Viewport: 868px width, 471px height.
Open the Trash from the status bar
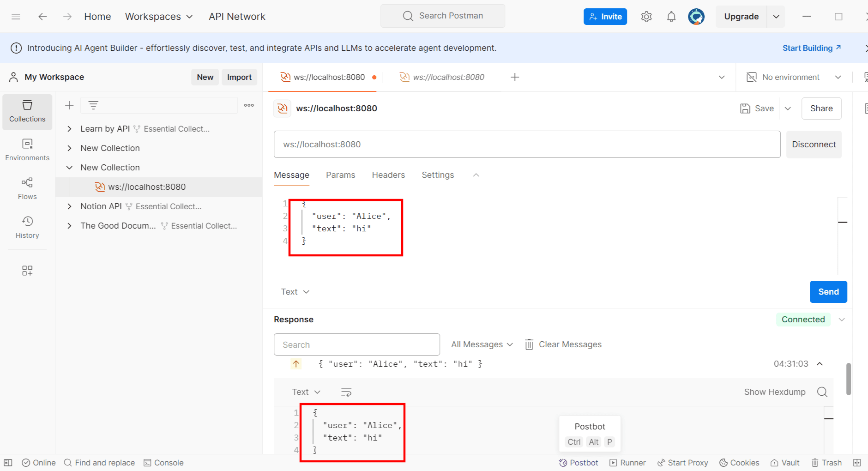[826, 462]
